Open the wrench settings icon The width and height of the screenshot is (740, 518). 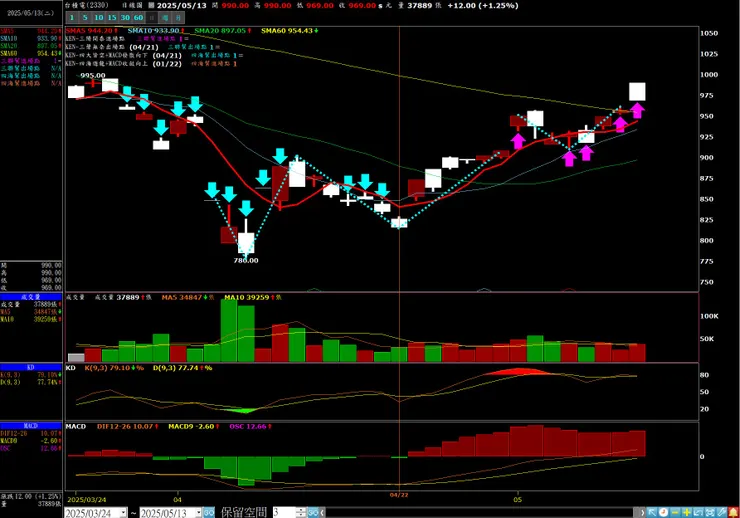(x=722, y=512)
